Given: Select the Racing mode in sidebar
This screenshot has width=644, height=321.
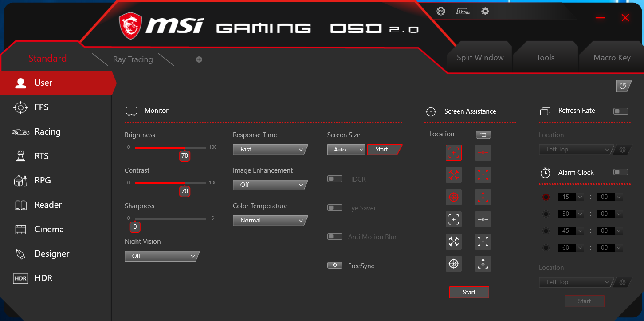Looking at the screenshot, I should coord(55,132).
